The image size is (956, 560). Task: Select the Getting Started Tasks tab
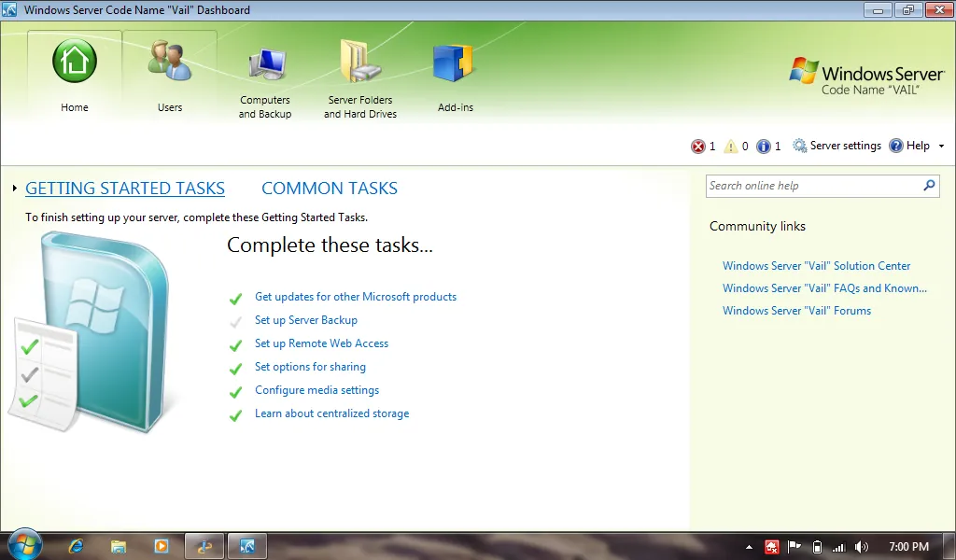tap(125, 189)
